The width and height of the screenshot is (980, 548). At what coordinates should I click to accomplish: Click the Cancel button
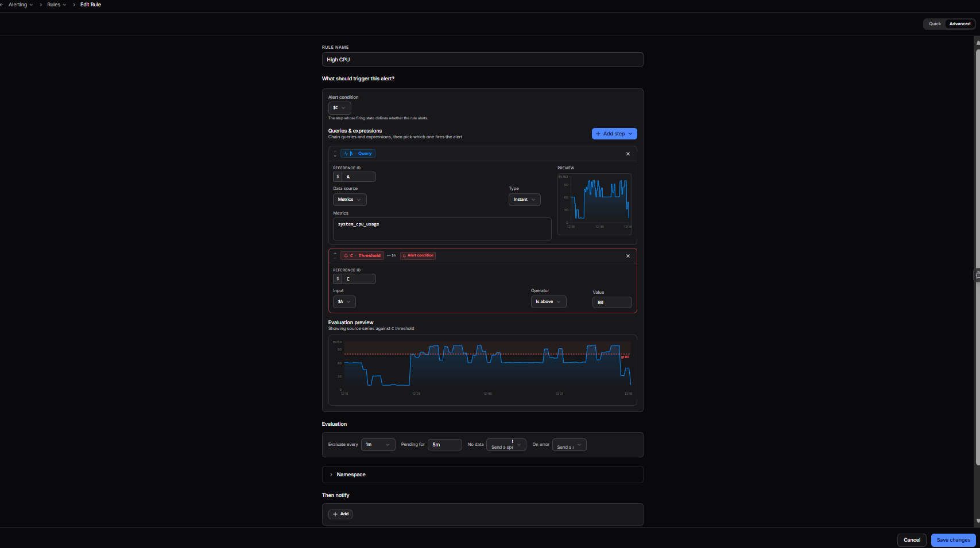[912, 540]
